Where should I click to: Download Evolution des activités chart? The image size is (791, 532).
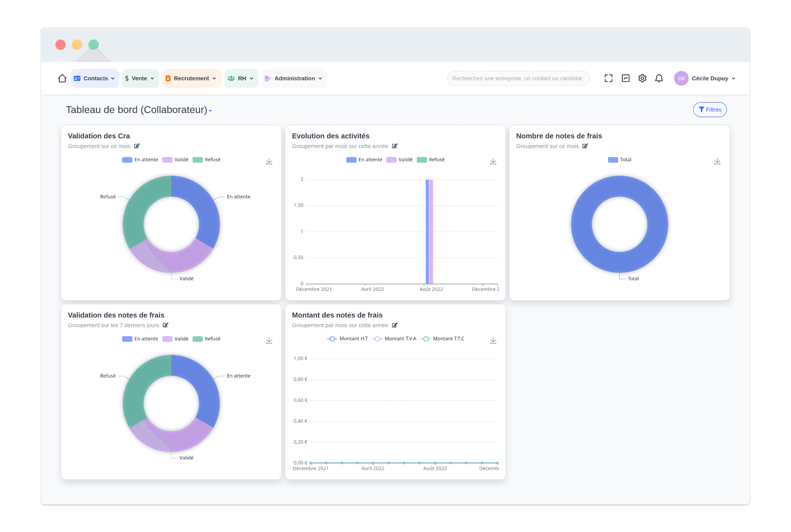pos(493,161)
